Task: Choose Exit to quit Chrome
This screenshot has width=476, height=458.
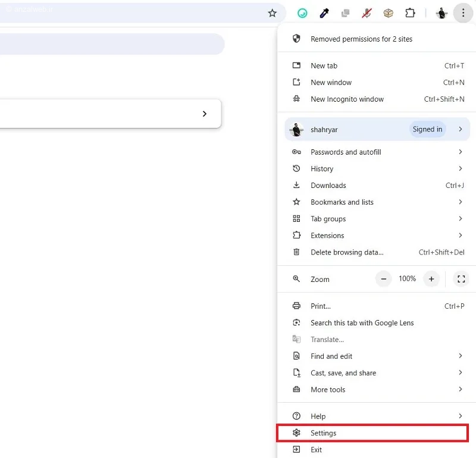Action: 377,450
